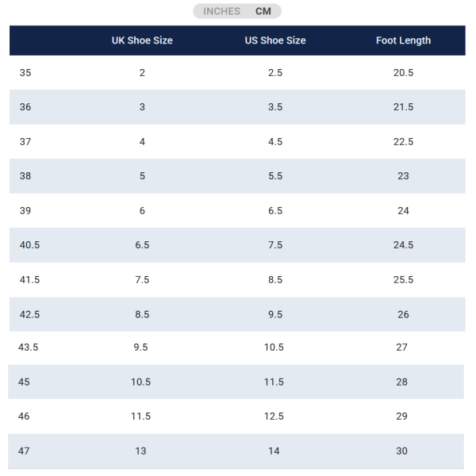Select the size 39 row label
This screenshot has height=476, width=476.
click(x=25, y=211)
